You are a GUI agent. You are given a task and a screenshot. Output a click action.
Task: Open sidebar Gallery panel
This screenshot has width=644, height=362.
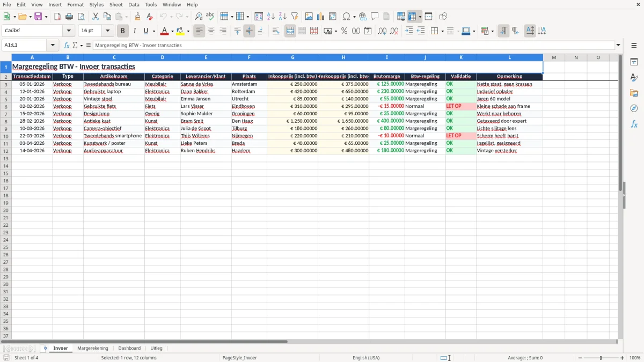[634, 93]
